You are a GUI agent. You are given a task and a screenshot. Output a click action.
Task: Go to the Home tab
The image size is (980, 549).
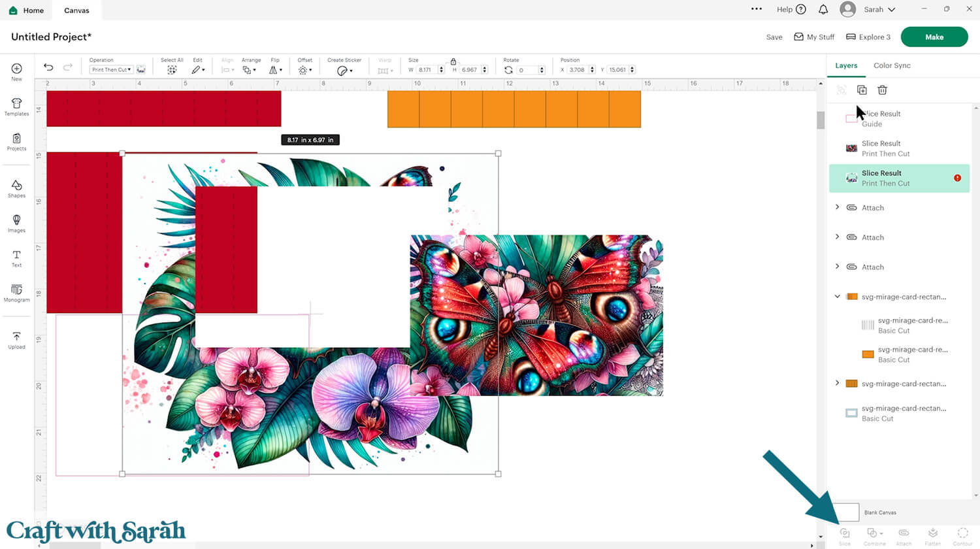(26, 10)
